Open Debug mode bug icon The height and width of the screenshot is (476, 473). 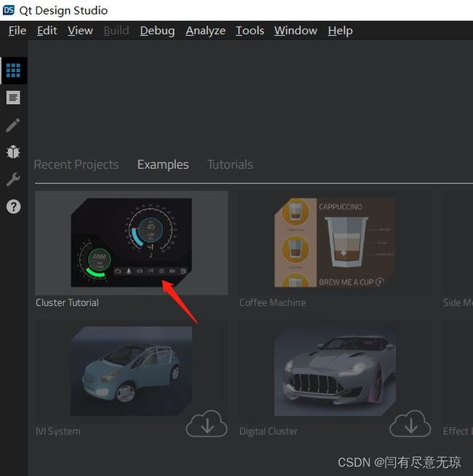[x=13, y=152]
